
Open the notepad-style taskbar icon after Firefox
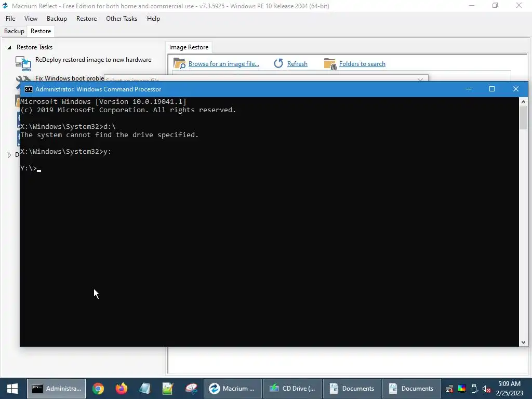(145, 389)
